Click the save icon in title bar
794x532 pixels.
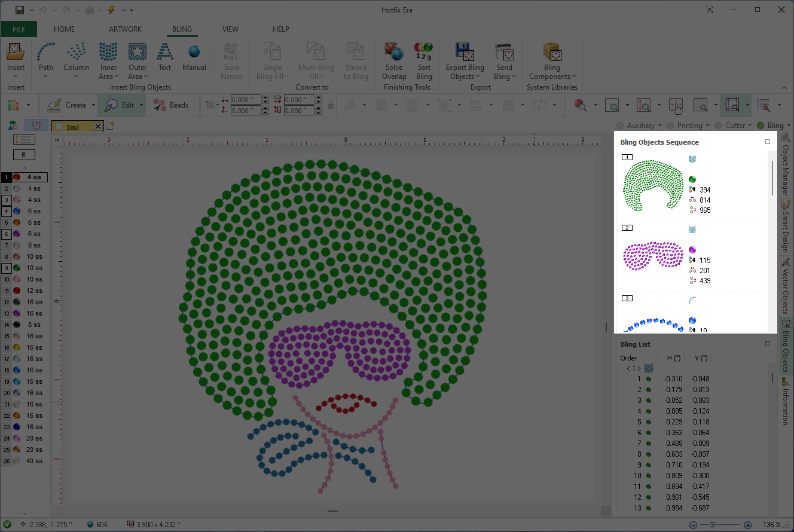(20, 10)
